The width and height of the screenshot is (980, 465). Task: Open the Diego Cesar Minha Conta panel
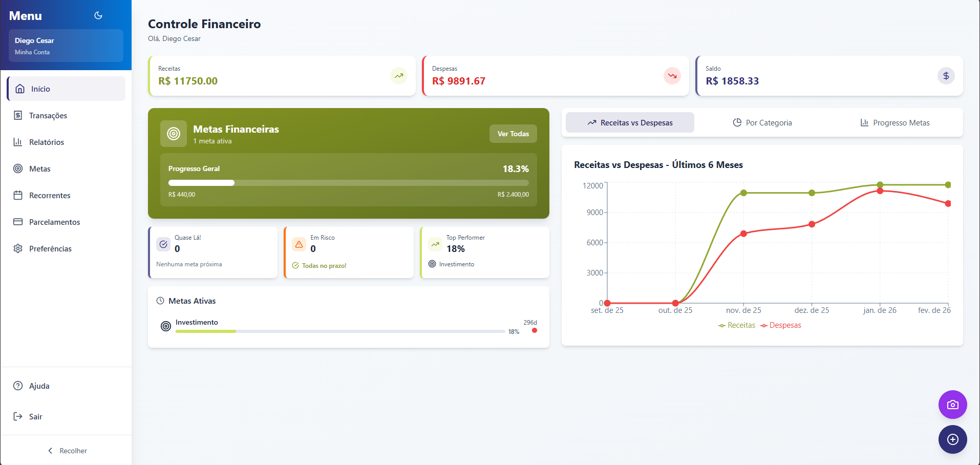66,46
